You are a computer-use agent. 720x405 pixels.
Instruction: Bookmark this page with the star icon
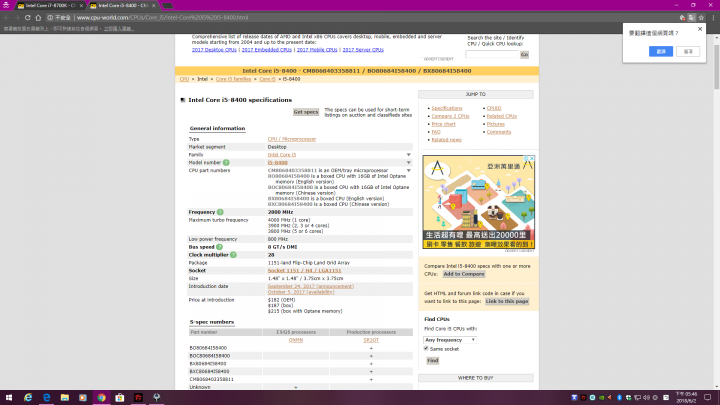(x=701, y=17)
